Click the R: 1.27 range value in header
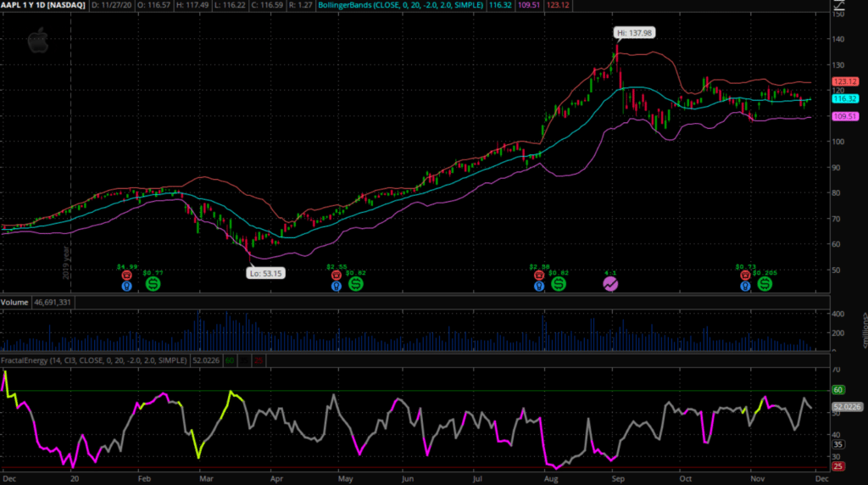This screenshot has height=485, width=868. tap(301, 5)
